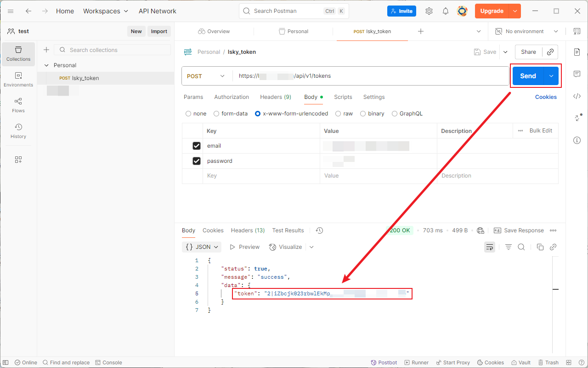Uncheck the email parameter row

(197, 146)
